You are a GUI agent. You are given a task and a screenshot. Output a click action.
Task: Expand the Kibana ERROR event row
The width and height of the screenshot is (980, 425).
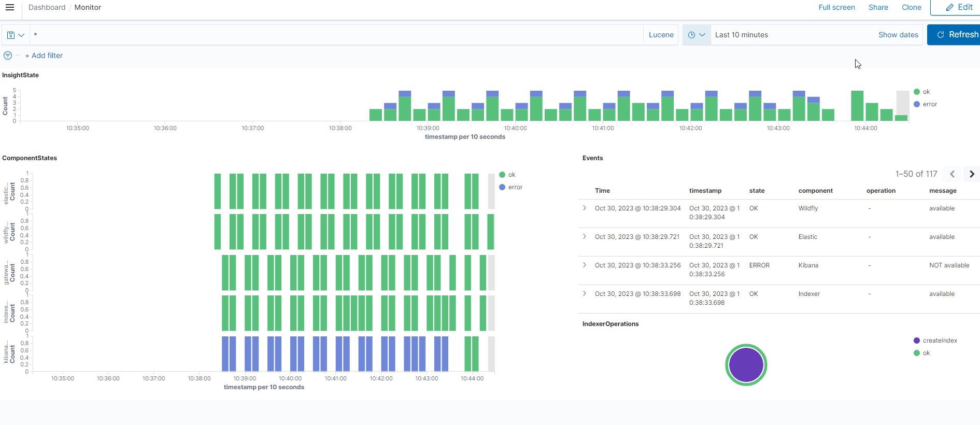coord(585,265)
